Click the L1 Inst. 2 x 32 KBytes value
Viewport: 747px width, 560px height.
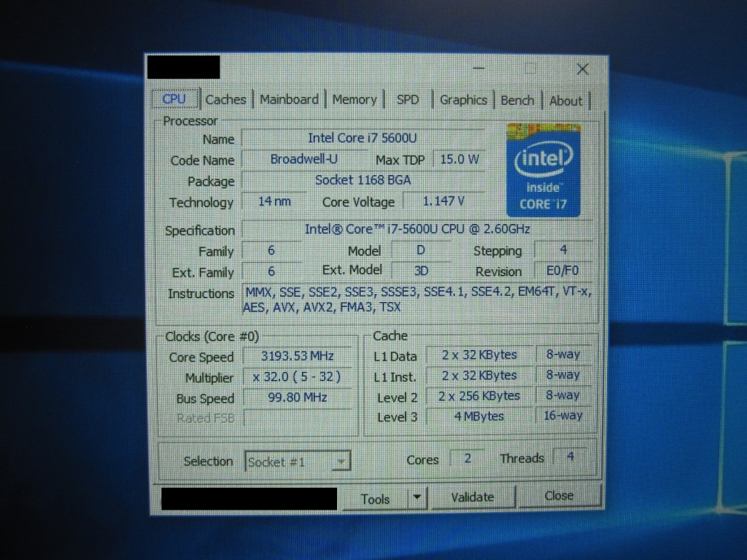coord(479,376)
